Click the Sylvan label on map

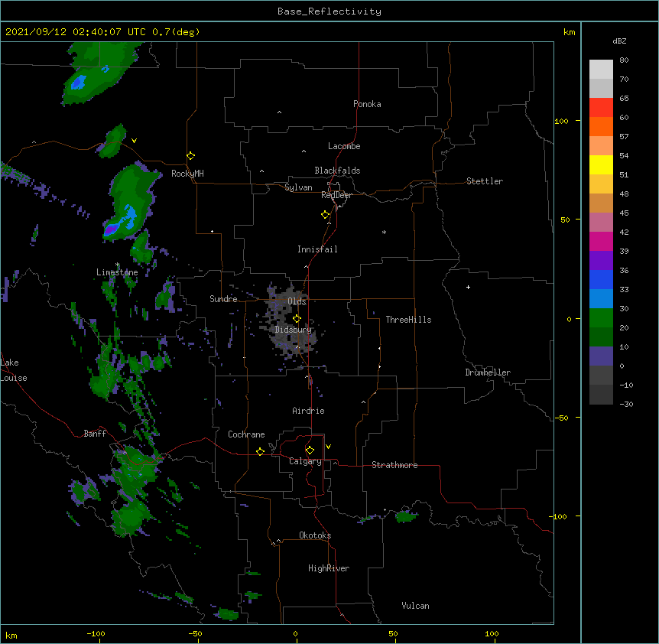[298, 187]
